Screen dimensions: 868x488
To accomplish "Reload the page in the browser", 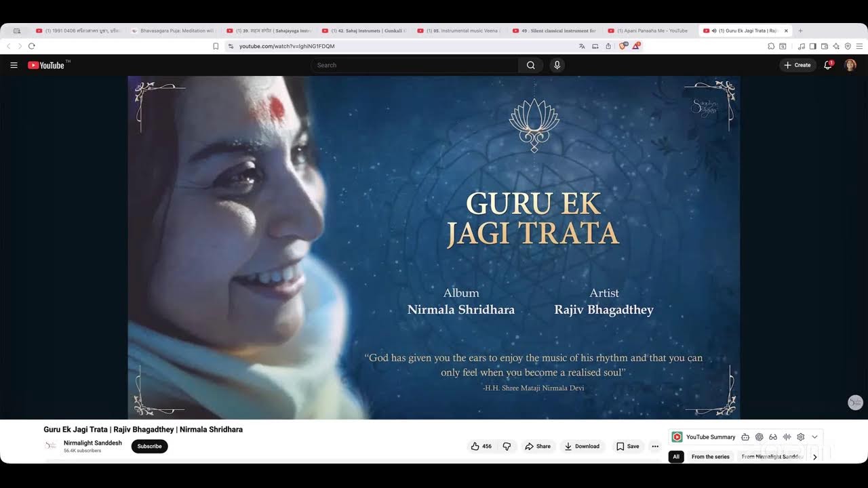I will coord(31,46).
